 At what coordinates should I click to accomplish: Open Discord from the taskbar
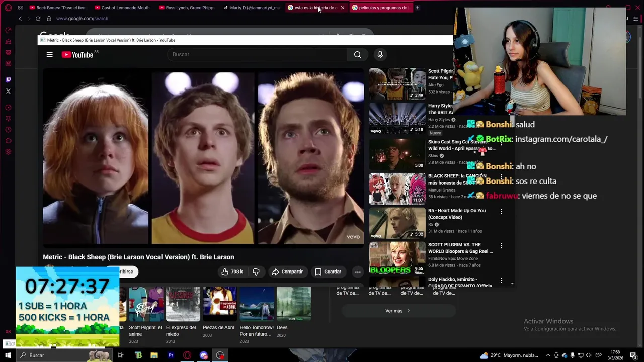[x=203, y=355]
